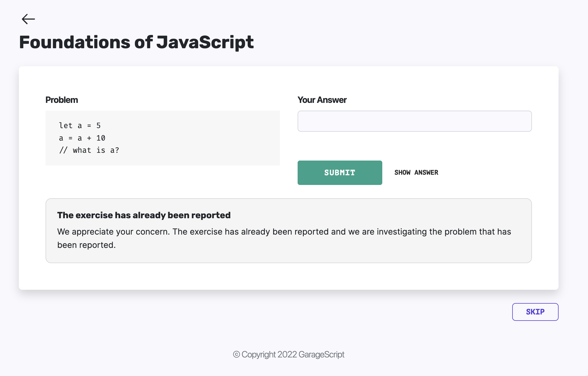Click the copyright symbol in footer
Viewport: 588px width, 376px height.
pos(236,354)
